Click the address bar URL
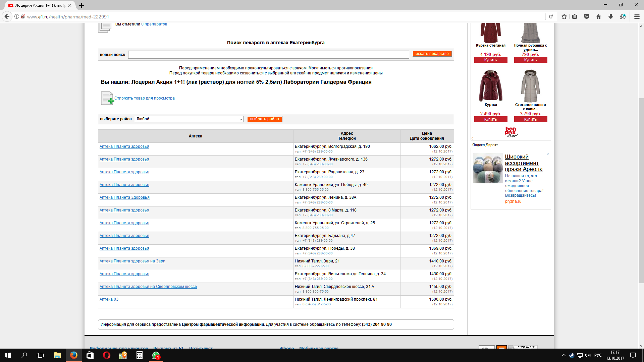Viewport: 644px width, 362px height. (x=68, y=17)
